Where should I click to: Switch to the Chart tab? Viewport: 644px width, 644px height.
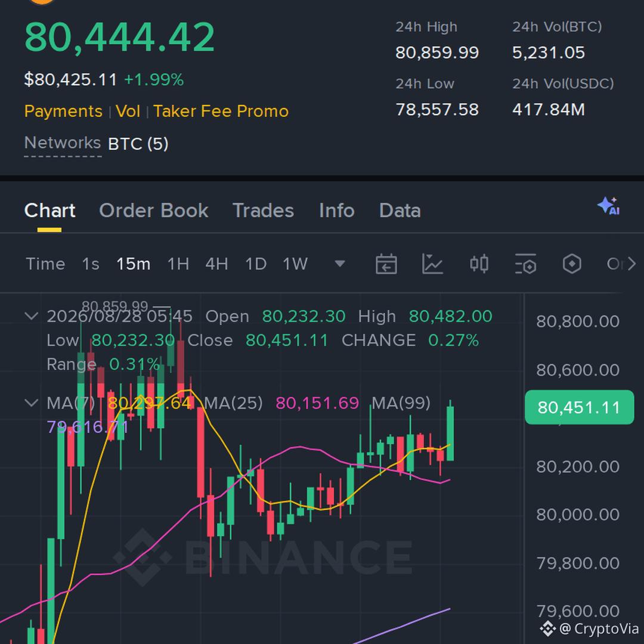click(49, 210)
